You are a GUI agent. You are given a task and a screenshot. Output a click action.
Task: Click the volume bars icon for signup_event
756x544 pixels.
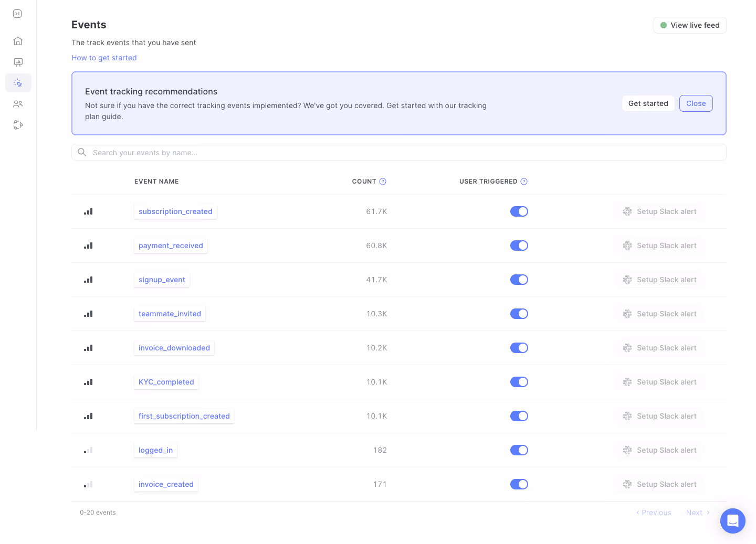(88, 280)
